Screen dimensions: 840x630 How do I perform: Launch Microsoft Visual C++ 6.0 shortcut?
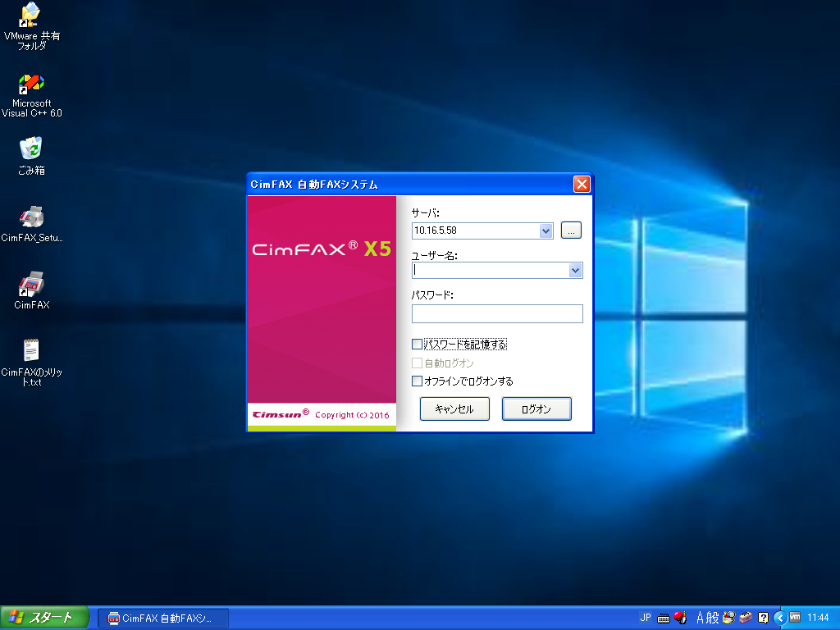(32, 97)
